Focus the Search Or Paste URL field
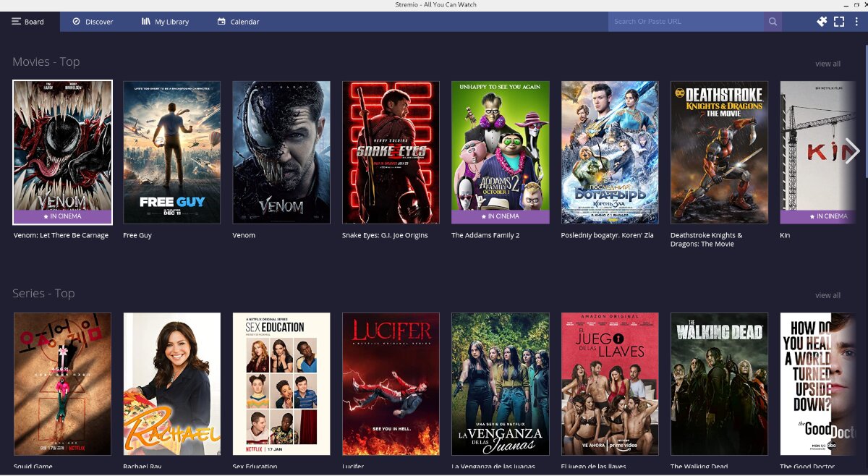Viewport: 868px width, 476px height. click(x=686, y=22)
